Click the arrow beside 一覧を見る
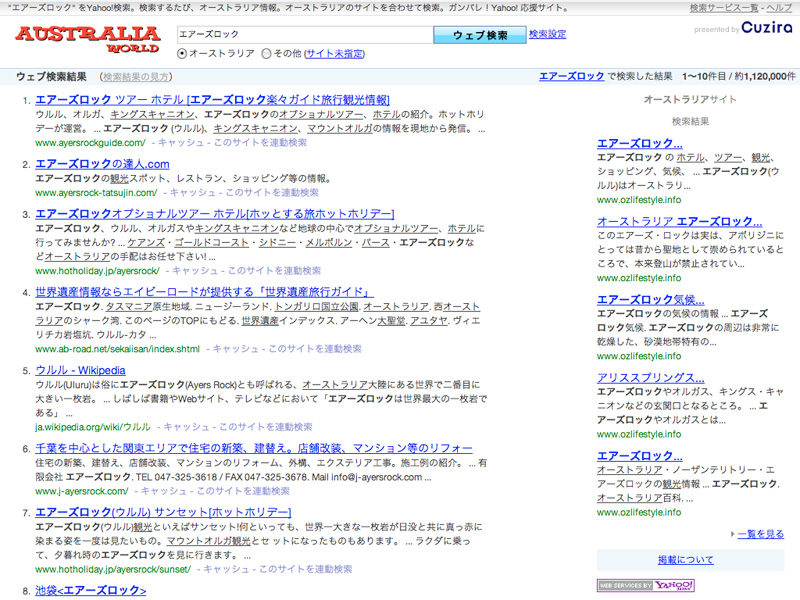The width and height of the screenshot is (800, 600). pos(732,534)
